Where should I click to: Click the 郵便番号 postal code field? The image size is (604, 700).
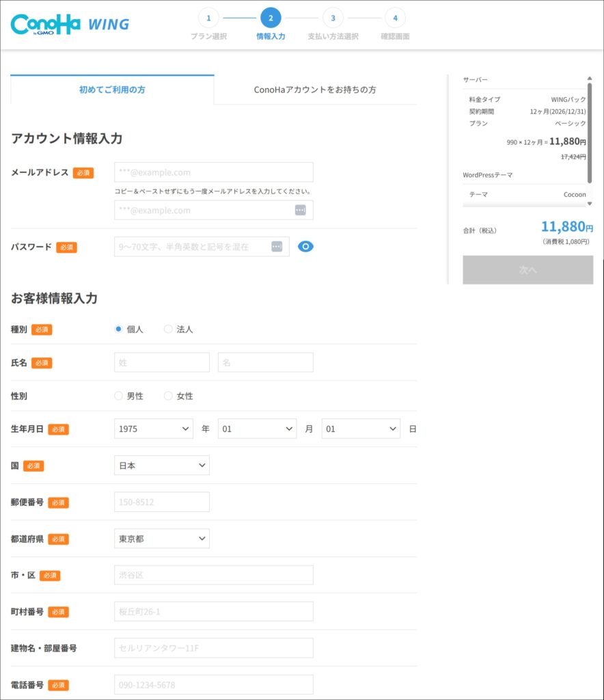pos(162,502)
